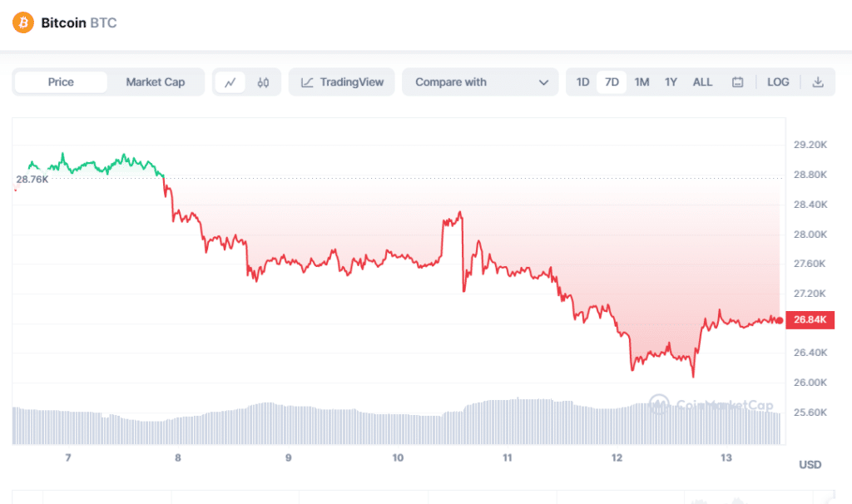Viewport: 852px width, 504px height.
Task: Click the Bitcoin logo icon
Action: pos(23,22)
